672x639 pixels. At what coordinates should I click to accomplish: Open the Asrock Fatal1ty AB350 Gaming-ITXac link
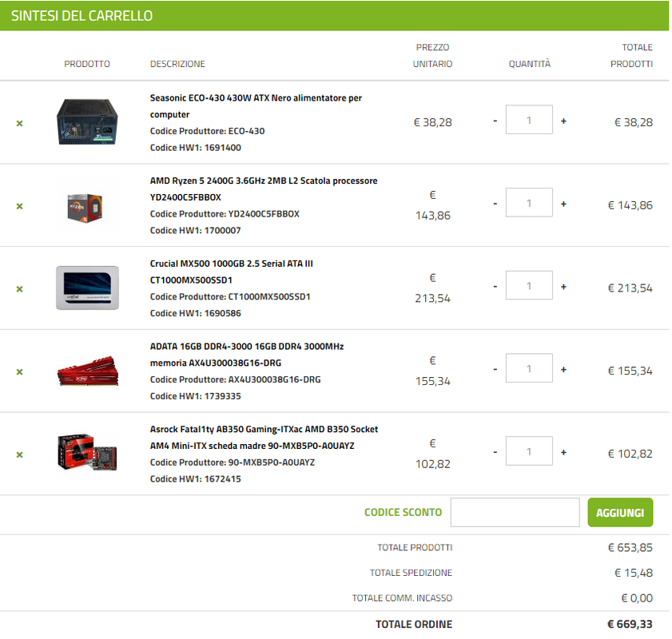pos(264,437)
